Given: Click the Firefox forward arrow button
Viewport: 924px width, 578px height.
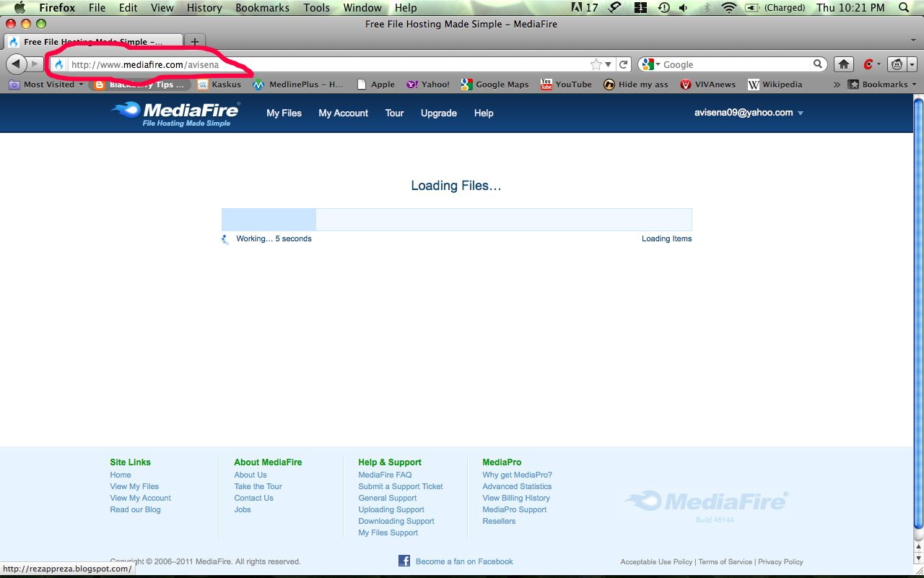Looking at the screenshot, I should (x=35, y=64).
